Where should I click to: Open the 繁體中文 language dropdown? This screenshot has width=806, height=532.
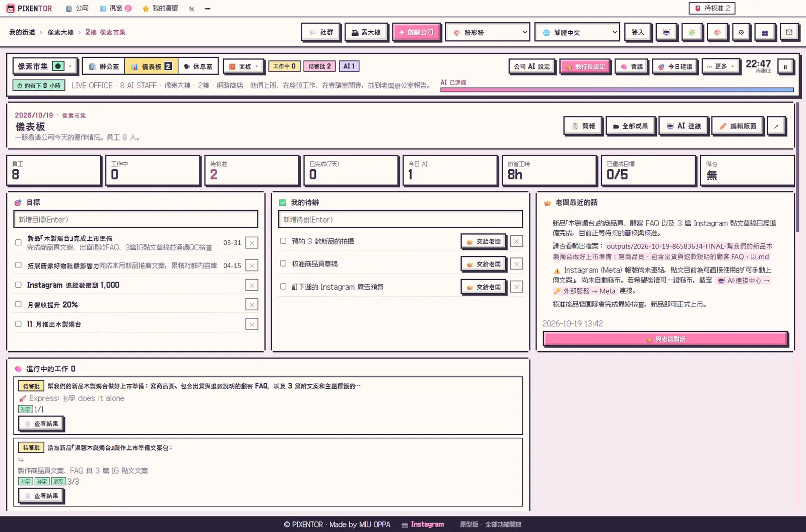click(577, 32)
